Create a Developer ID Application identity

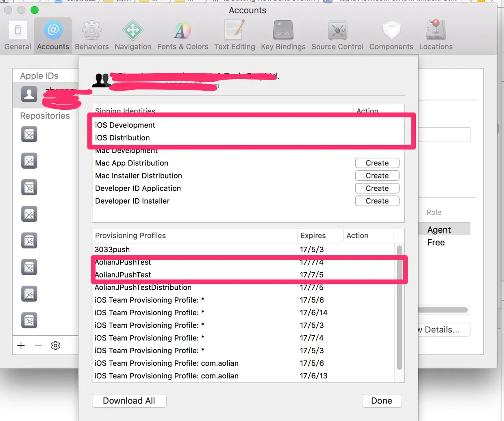pyautogui.click(x=377, y=188)
